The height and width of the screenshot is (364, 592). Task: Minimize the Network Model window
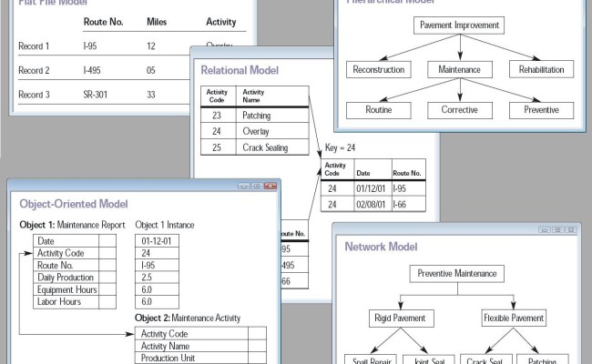click(x=545, y=229)
